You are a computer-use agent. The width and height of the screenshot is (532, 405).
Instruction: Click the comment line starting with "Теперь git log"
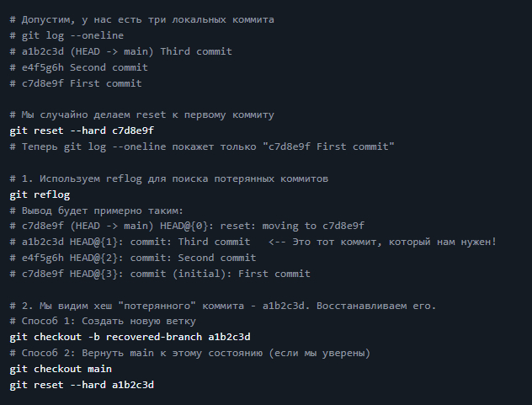202,147
